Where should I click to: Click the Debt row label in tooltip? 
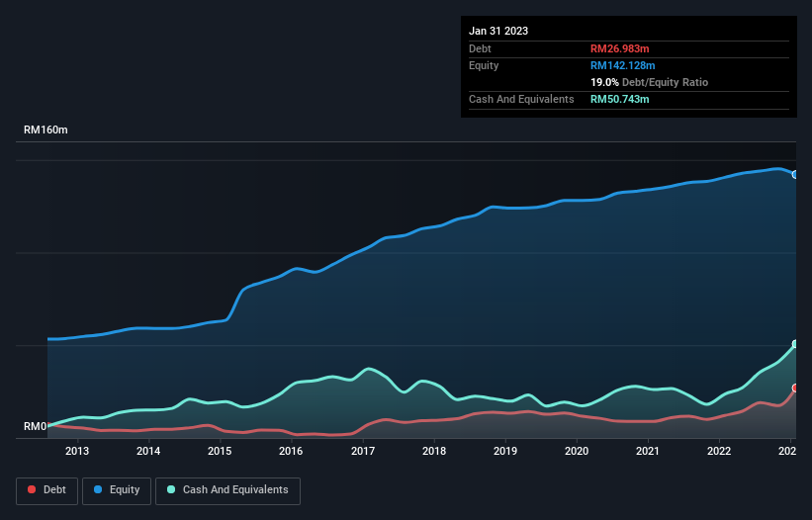pyautogui.click(x=480, y=48)
